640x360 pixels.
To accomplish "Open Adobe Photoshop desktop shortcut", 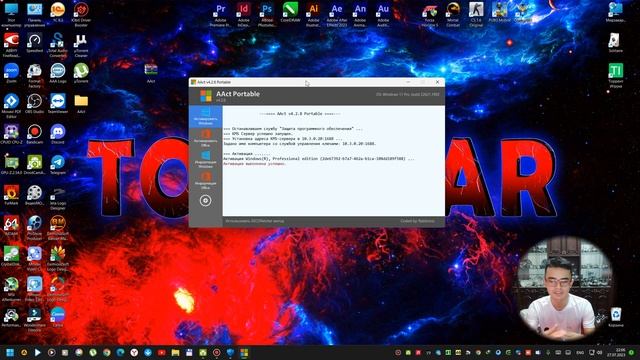I will (267, 14).
